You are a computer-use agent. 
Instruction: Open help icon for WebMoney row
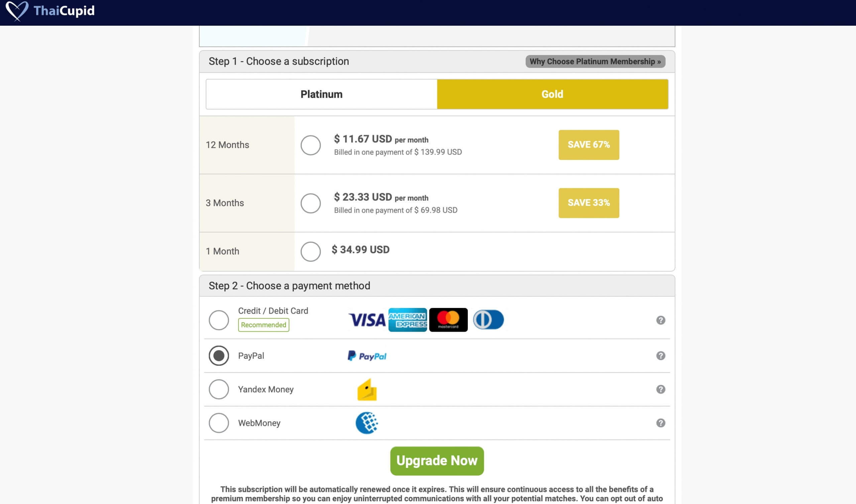point(660,423)
